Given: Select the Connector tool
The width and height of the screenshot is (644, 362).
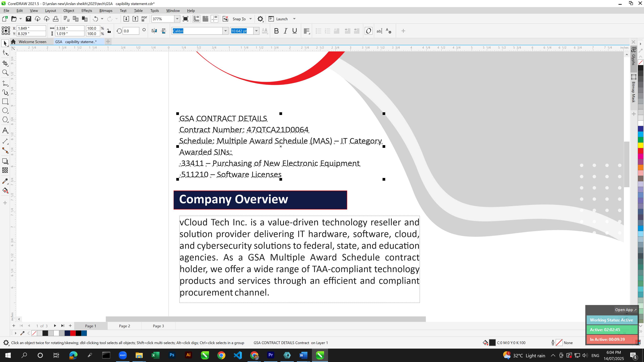Looking at the screenshot, I should [5, 150].
